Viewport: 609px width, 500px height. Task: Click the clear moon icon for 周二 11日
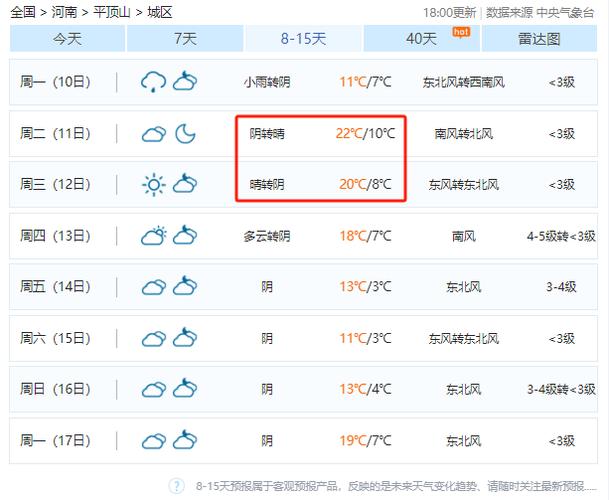click(185, 134)
